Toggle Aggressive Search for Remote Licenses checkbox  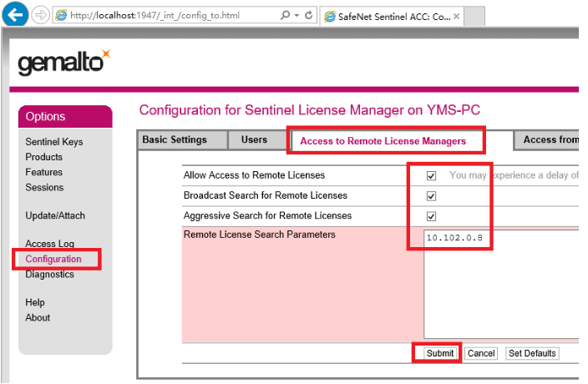pyautogui.click(x=431, y=216)
